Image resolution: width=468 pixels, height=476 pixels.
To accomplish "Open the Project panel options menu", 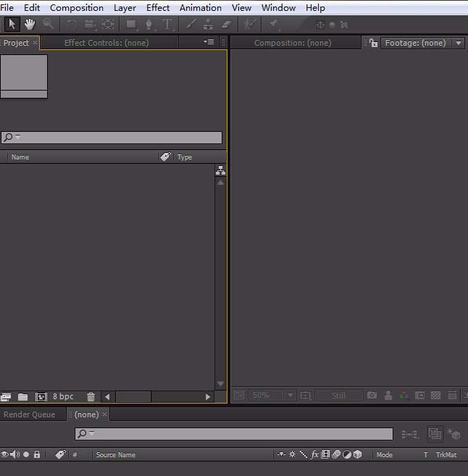I will (x=209, y=43).
